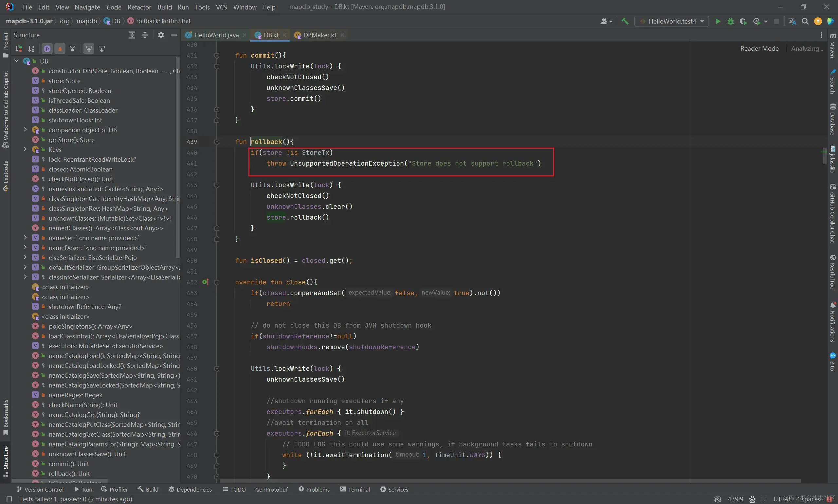The height and width of the screenshot is (504, 838).
Task: Expand all nodes in Structure panel
Action: [x=132, y=35]
